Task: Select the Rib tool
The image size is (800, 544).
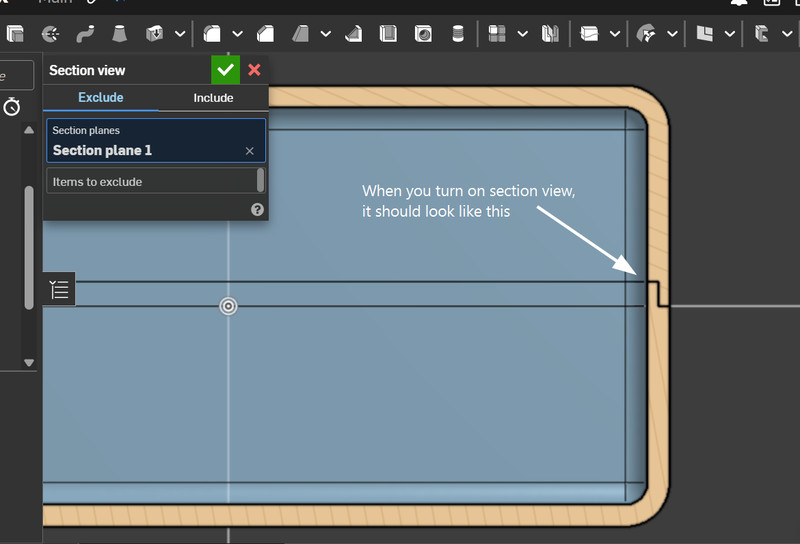Action: point(354,34)
